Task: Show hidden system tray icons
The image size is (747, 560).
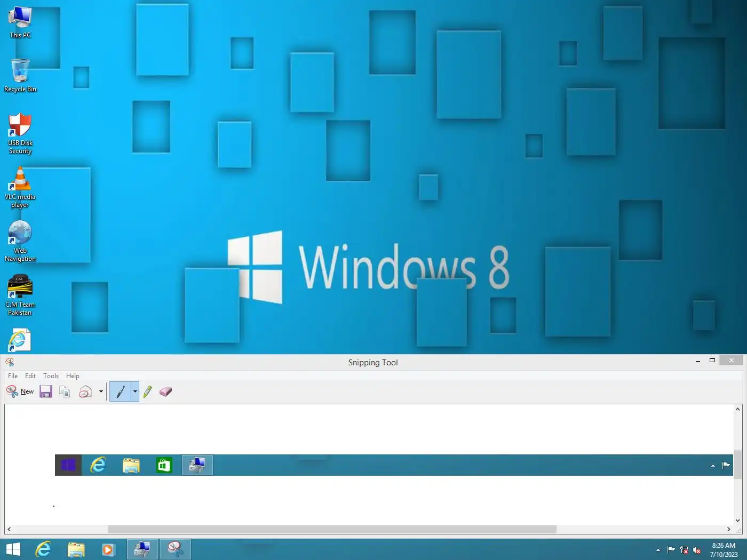Action: pos(658,550)
